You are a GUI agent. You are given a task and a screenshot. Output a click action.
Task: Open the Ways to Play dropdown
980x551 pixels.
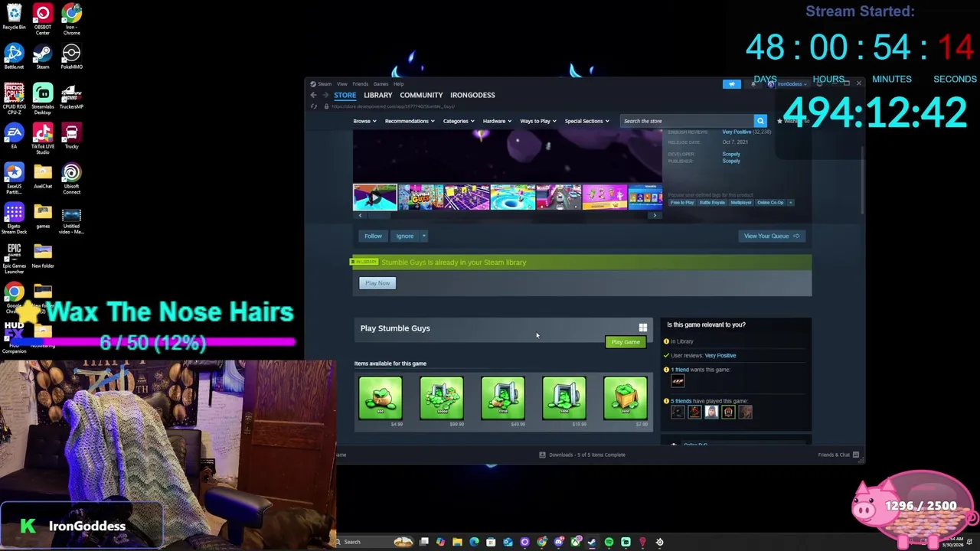(x=538, y=121)
